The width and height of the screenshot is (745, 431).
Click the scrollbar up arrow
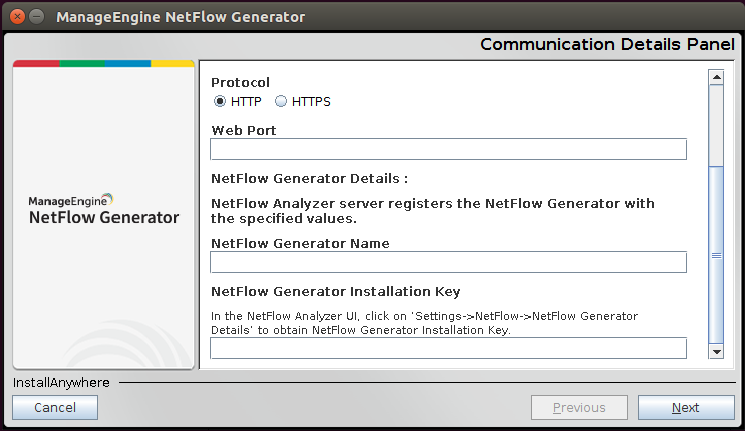click(716, 78)
